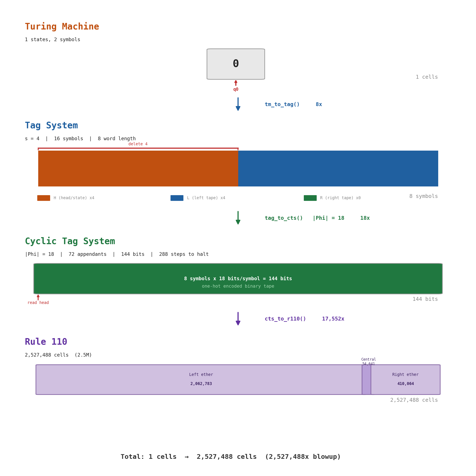Click the green tag_to_cts down arrow

point(238,218)
